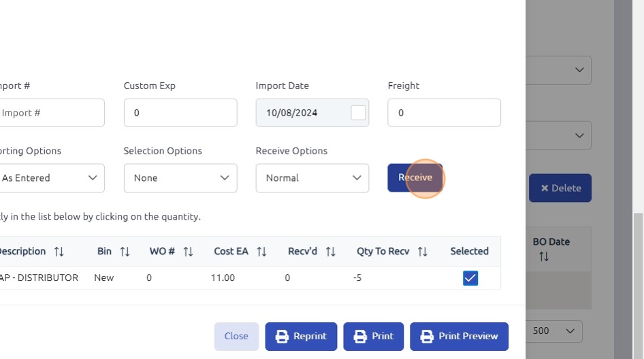Close the receiving dialog
The width and height of the screenshot is (644, 359).
236,337
